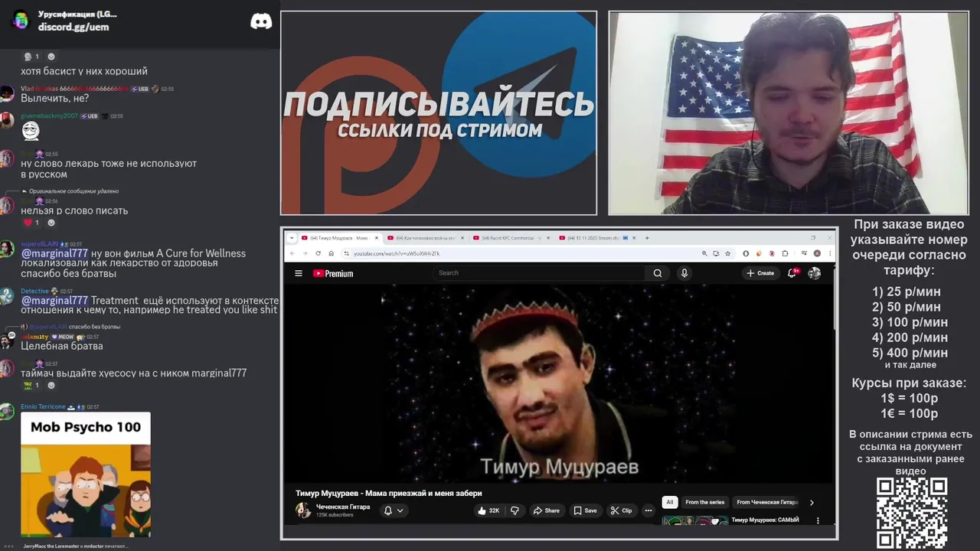
Task: Click the discord.gg/uem invite text
Action: click(x=73, y=27)
